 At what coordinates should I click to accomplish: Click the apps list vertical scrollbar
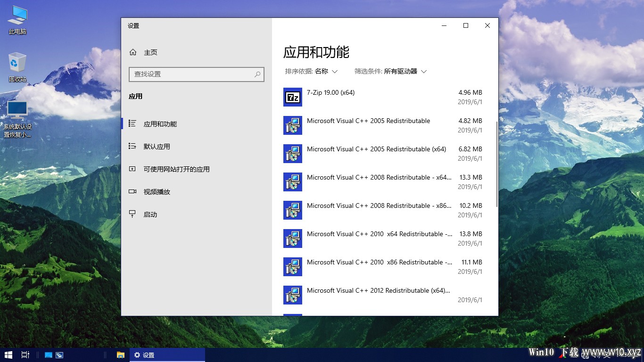pyautogui.click(x=496, y=164)
